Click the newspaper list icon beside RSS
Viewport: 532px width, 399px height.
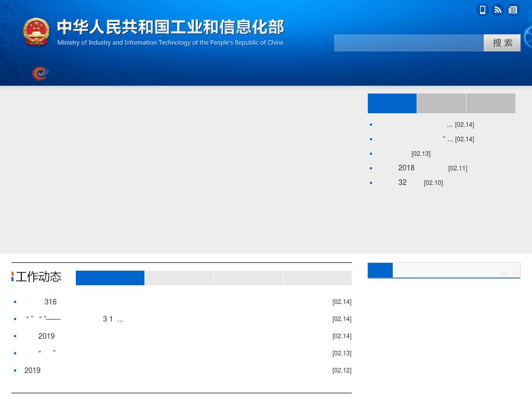click(513, 10)
